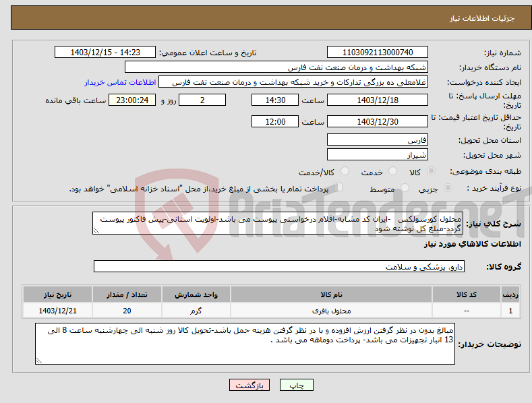Click the remaining days field showing 2
This screenshot has height=403, width=532.
(x=202, y=100)
